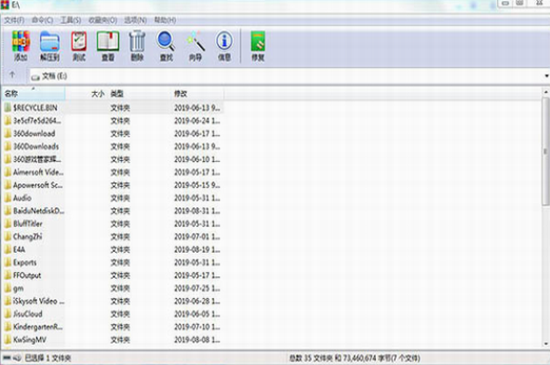Click the Repair (修复) toolbar icon
Viewport: 550px width, 365px height.
pos(258,41)
